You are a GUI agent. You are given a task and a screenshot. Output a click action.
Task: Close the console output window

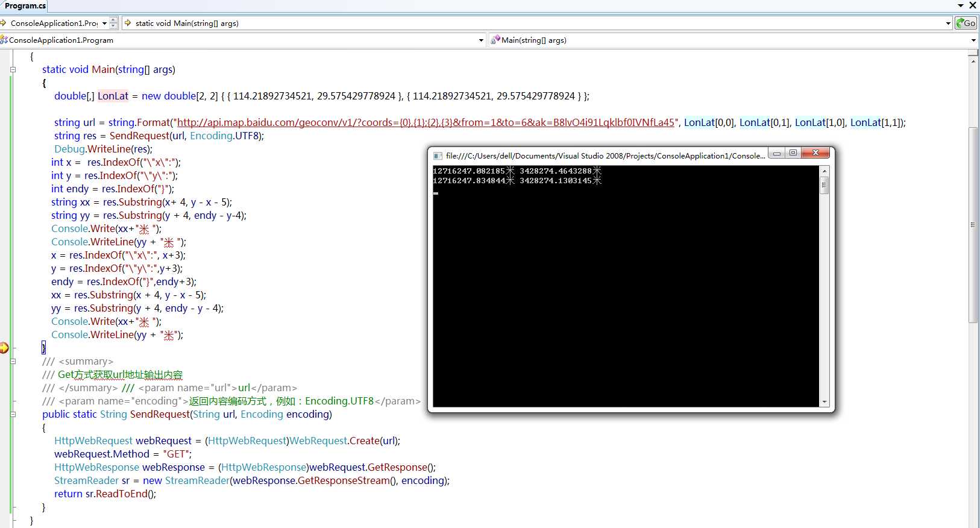815,153
